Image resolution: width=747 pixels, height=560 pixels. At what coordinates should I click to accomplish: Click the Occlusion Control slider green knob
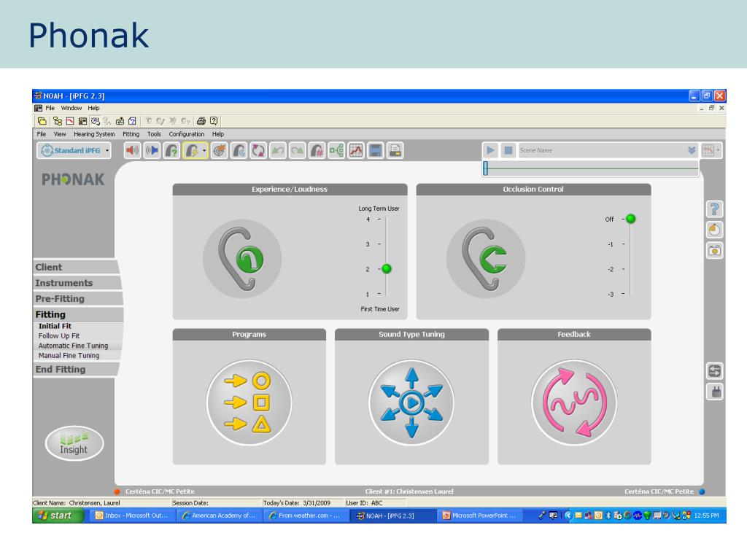631,219
